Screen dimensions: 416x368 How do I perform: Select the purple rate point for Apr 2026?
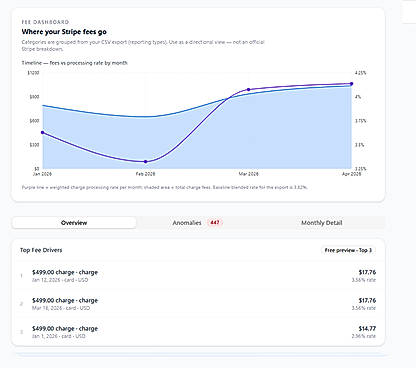[351, 84]
